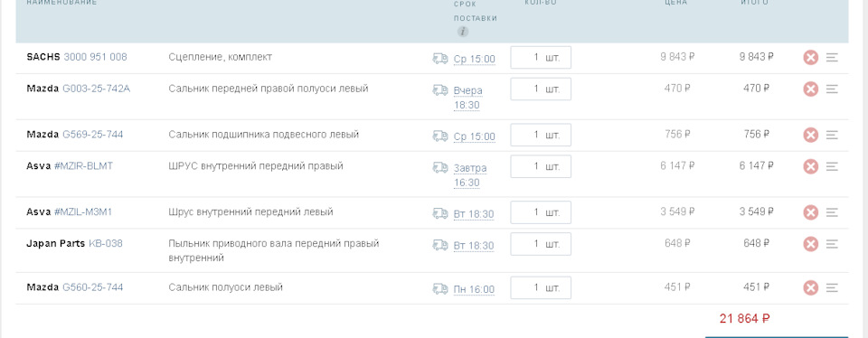Remove the SACHS clutch kit row
Viewport: 868px width, 338px height.
[x=810, y=58]
